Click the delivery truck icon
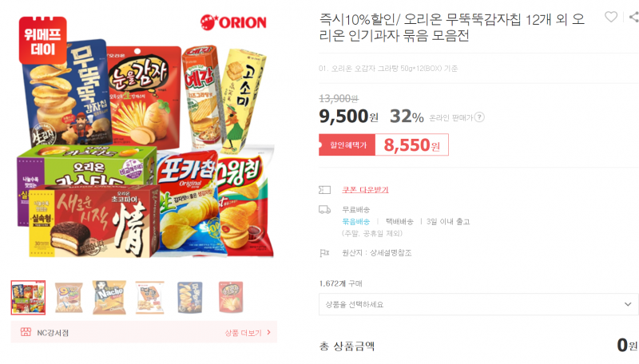Viewport: 639px width, 364px height. point(324,210)
